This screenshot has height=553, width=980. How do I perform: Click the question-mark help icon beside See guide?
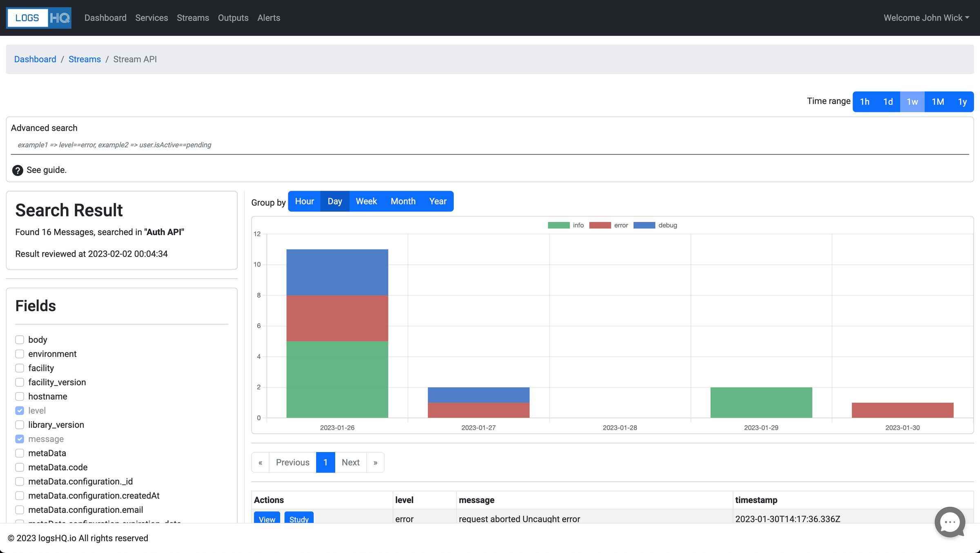tap(18, 170)
